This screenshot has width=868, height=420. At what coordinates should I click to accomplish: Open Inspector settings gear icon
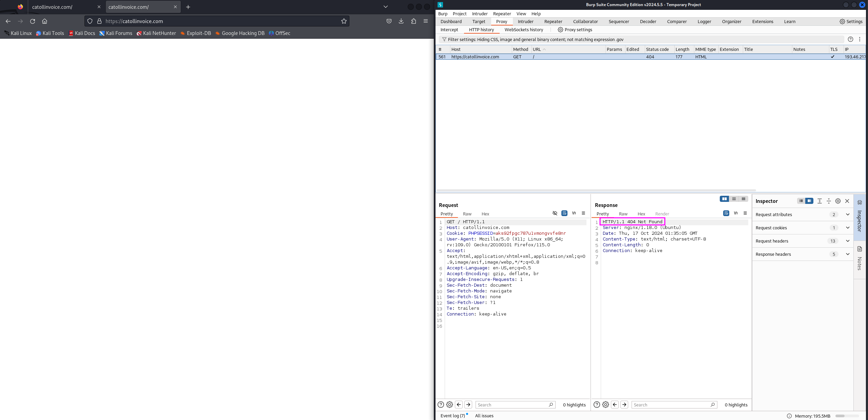pyautogui.click(x=838, y=201)
